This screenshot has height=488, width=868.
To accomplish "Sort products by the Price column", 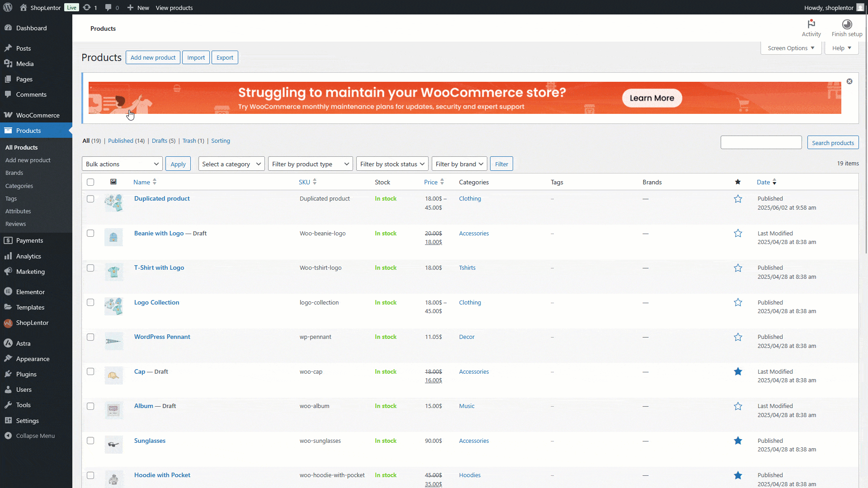I will tap(434, 182).
